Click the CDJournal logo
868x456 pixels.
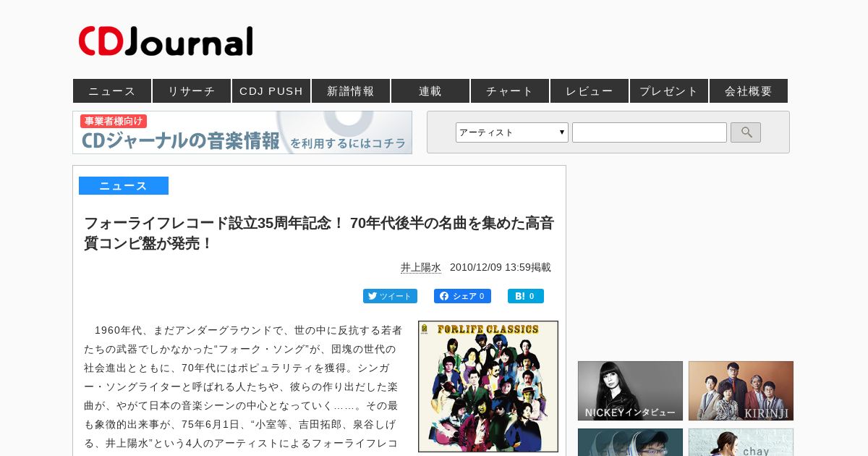point(166,41)
